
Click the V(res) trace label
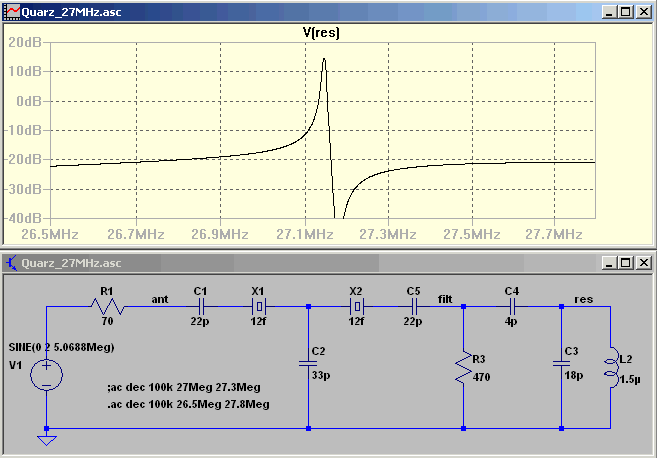[321, 32]
